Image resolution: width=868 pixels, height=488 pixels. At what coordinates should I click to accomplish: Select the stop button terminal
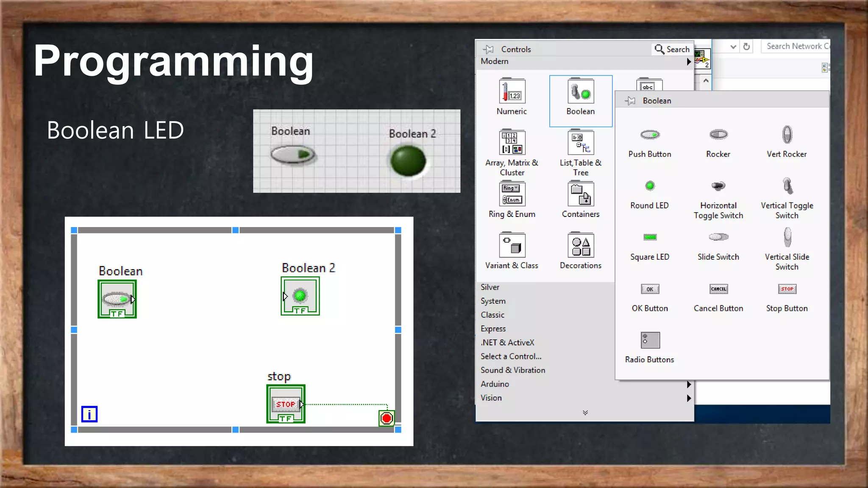coord(286,404)
